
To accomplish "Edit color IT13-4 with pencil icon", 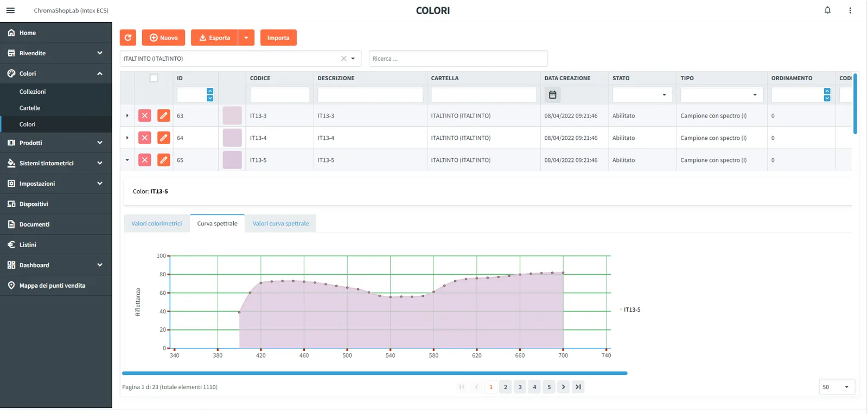I will tap(163, 138).
